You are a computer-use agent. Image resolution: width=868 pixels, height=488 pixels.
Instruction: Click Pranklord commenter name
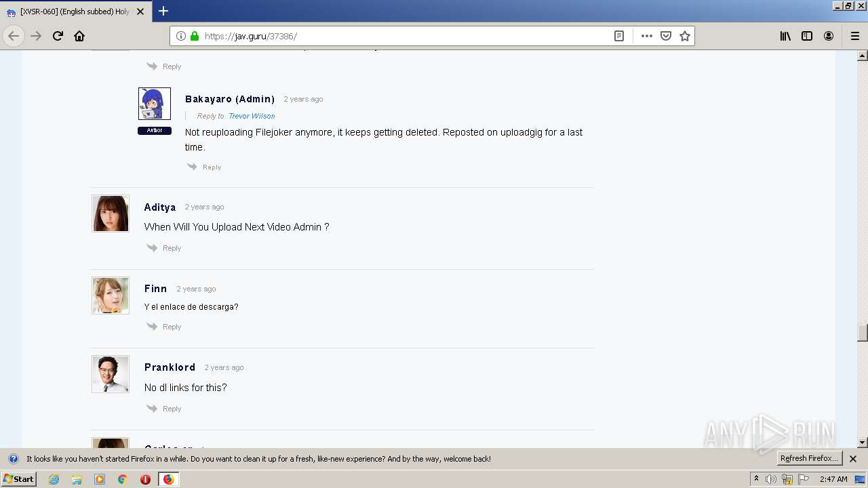pos(170,367)
